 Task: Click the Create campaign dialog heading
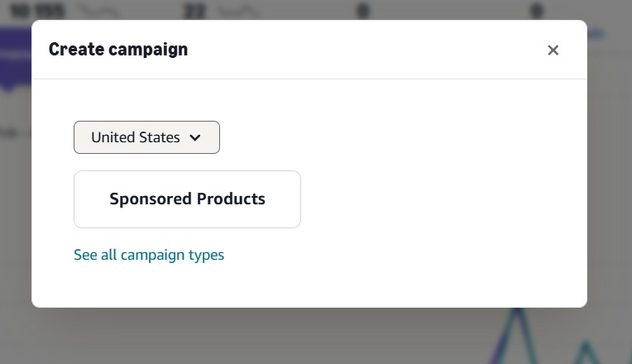[118, 49]
